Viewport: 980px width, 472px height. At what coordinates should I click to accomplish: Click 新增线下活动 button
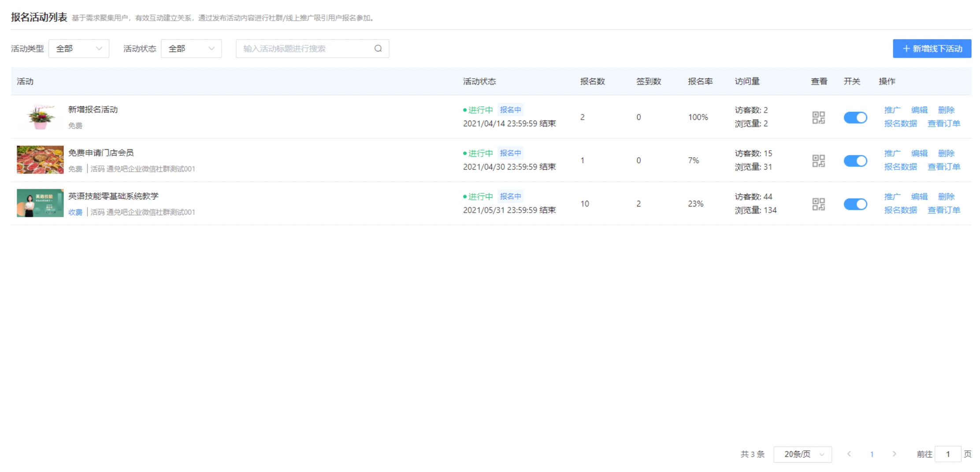(x=932, y=48)
